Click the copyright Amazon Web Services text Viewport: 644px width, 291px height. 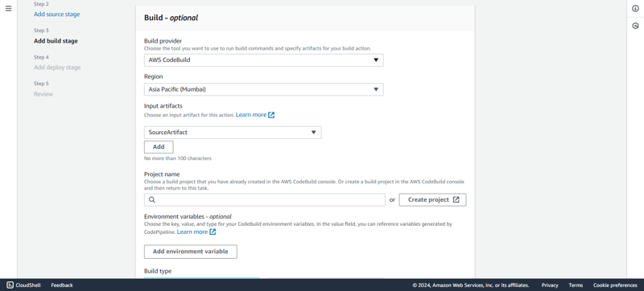tap(471, 285)
